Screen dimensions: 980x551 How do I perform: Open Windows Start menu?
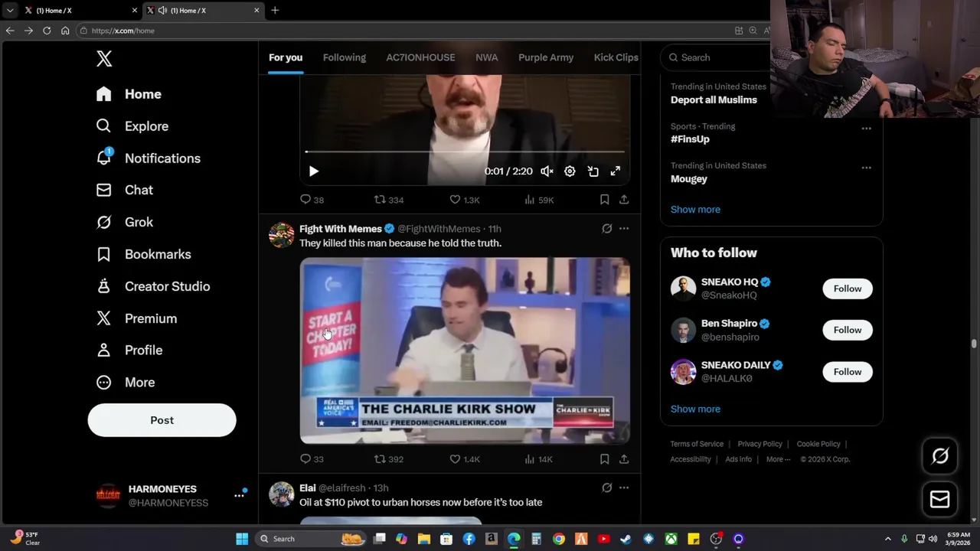242,539
